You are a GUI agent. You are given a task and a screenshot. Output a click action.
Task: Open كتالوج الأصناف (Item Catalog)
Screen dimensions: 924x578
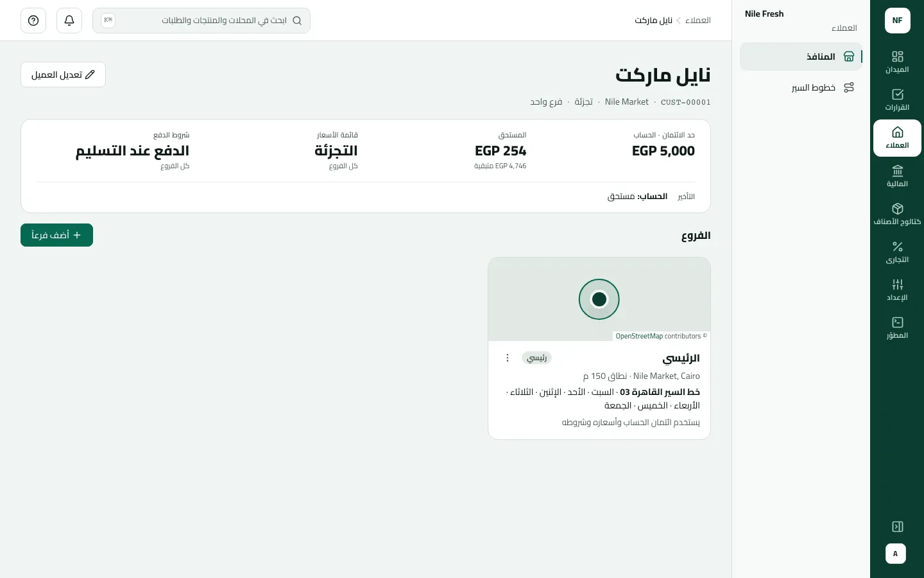[x=897, y=215]
